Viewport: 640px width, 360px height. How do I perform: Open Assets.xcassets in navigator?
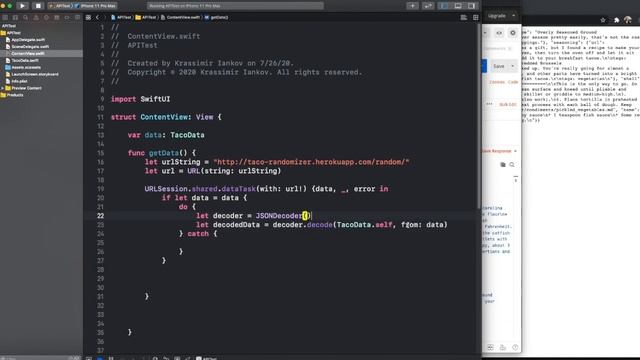click(23, 67)
